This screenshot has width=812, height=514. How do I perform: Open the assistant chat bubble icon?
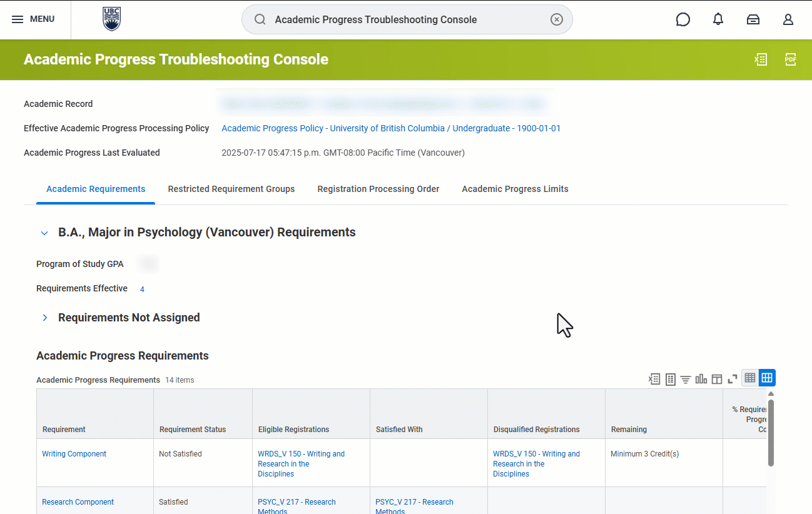point(683,19)
